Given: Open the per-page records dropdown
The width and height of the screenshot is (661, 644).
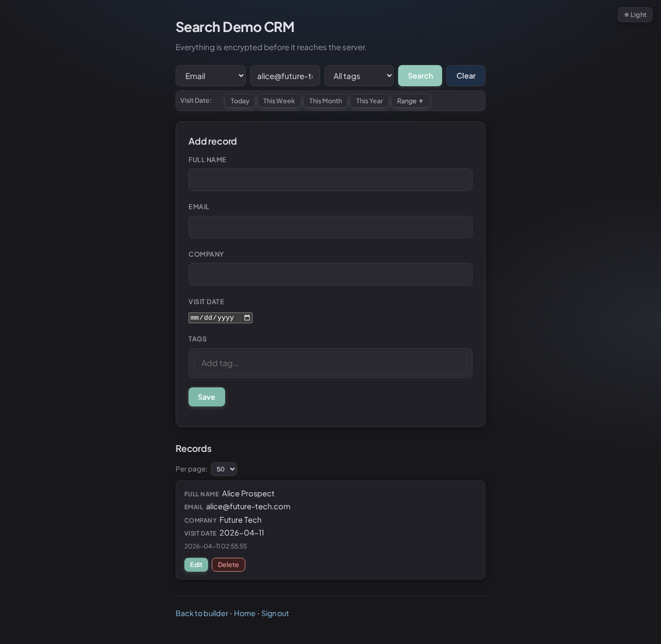Looking at the screenshot, I should [x=224, y=469].
